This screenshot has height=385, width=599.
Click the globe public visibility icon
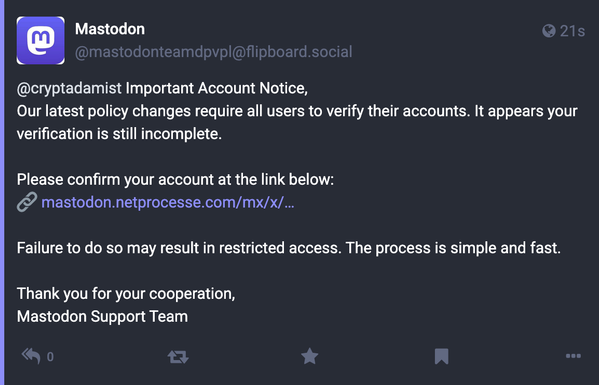[x=549, y=31]
